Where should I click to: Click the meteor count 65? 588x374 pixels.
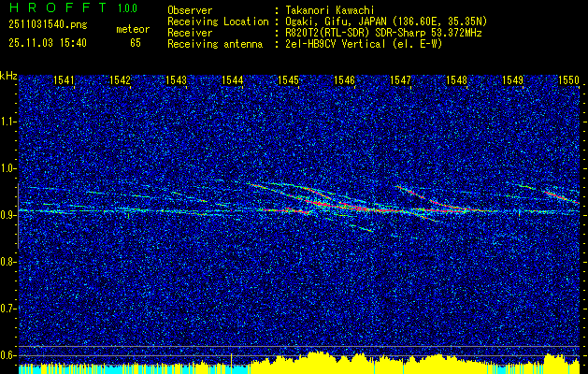pos(136,43)
